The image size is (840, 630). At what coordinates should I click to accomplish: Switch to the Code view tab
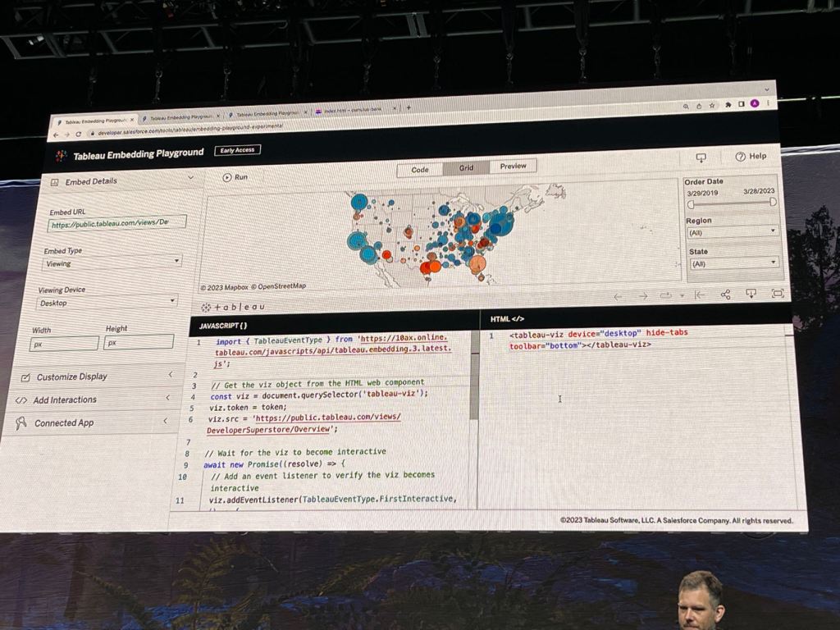(x=420, y=170)
